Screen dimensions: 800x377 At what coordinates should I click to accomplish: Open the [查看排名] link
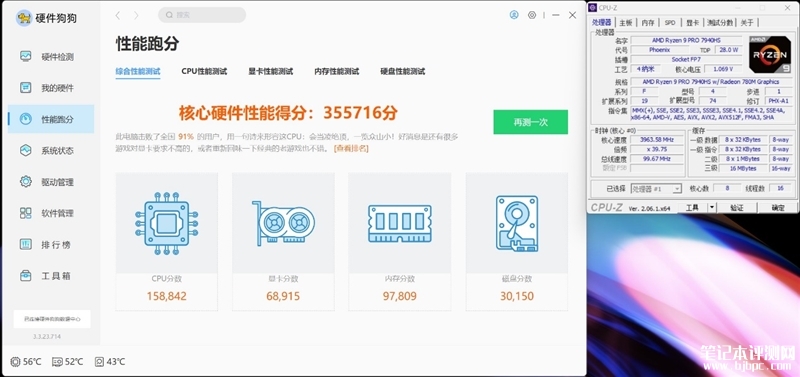click(x=351, y=148)
